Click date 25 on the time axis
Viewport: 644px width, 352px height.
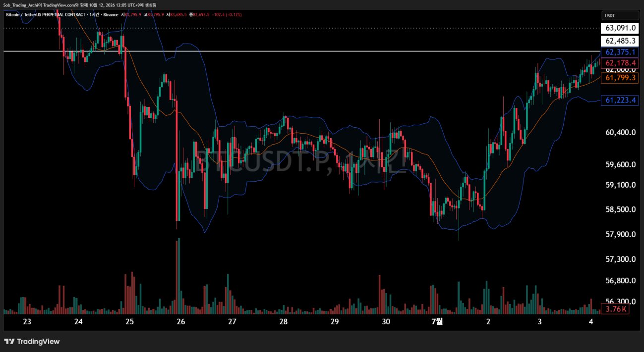click(129, 322)
